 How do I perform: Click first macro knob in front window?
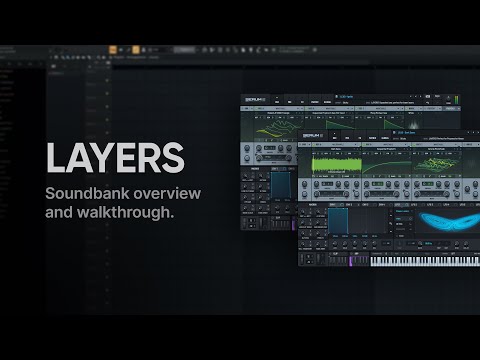tap(302, 212)
